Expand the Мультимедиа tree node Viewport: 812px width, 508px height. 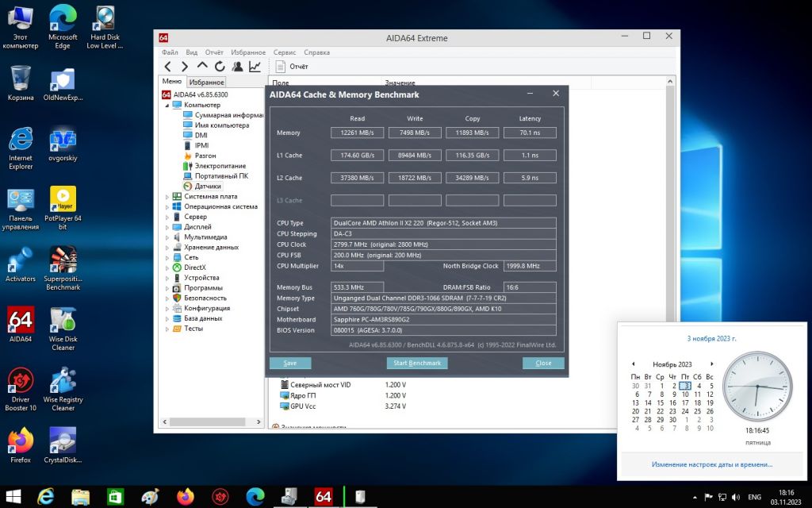point(167,237)
